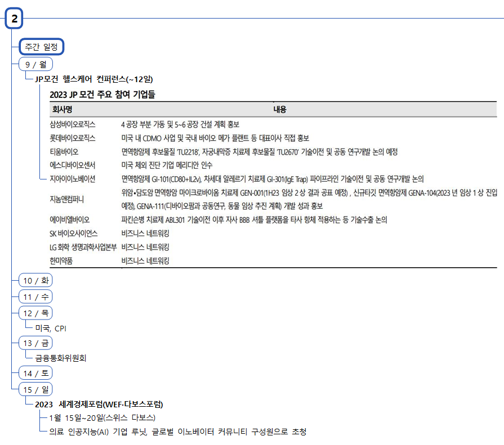Click the SK 바이오사이언스 company cell
This screenshot has height=445, width=504.
(x=74, y=233)
